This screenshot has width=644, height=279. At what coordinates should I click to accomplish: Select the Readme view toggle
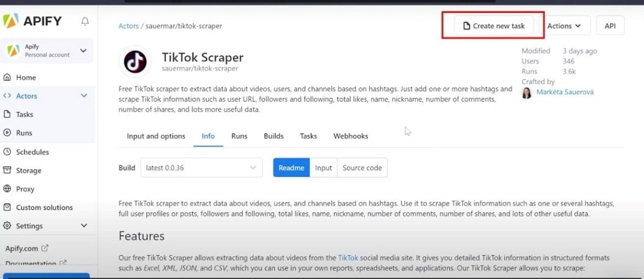pyautogui.click(x=291, y=168)
